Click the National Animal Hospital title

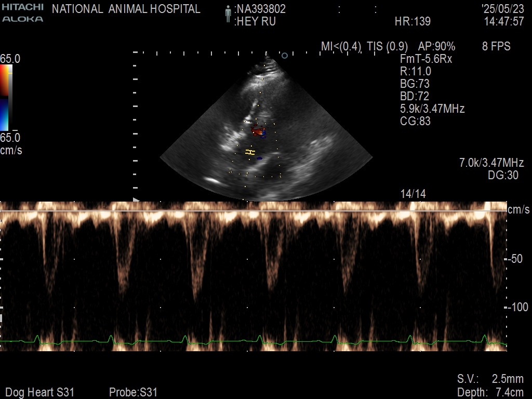click(126, 9)
